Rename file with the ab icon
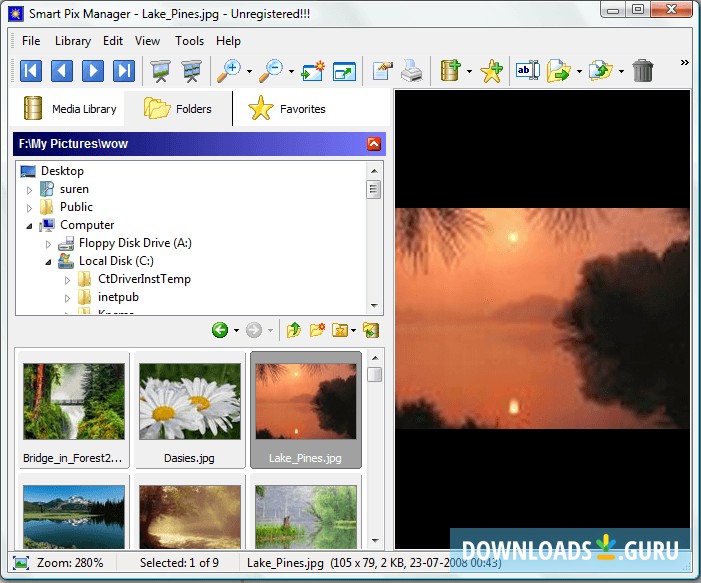The width and height of the screenshot is (701, 583). point(527,71)
